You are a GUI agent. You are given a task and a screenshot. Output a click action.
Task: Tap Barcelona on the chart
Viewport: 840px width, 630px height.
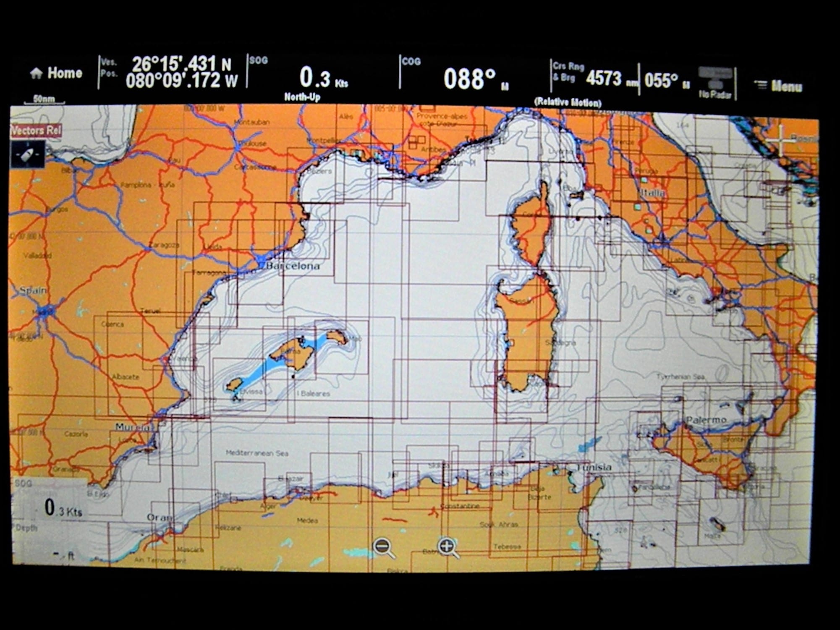click(293, 266)
